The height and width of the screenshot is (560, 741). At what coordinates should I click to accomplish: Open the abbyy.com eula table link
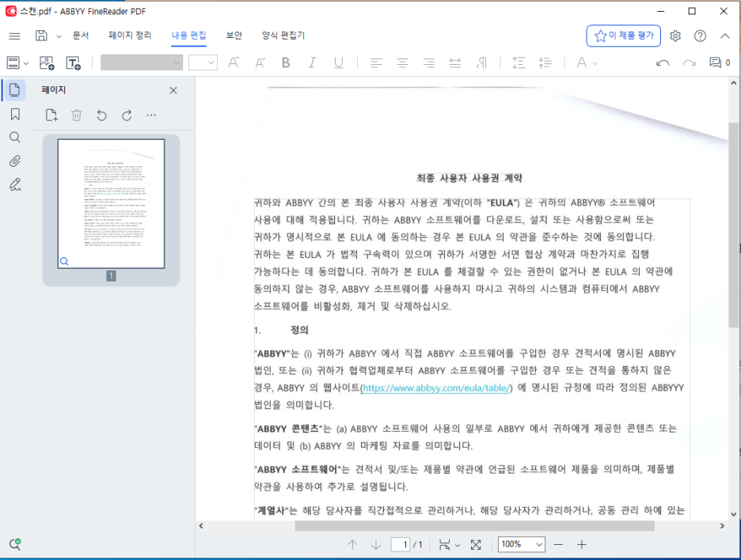coord(436,388)
